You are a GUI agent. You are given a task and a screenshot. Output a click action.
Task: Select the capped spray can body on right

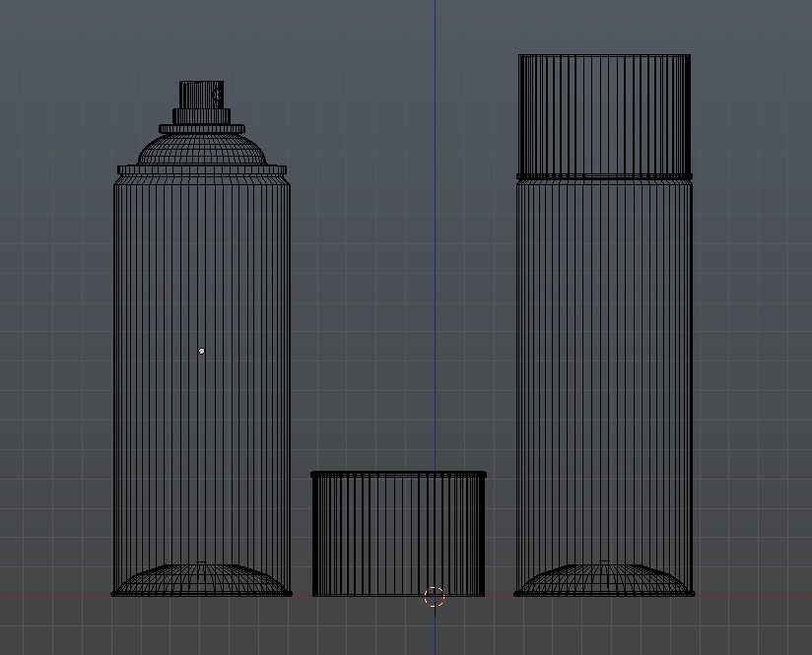604,386
